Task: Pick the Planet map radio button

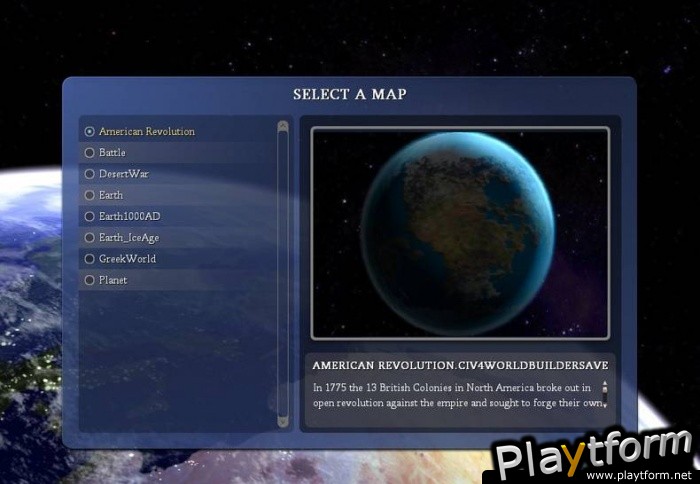Action: [89, 280]
